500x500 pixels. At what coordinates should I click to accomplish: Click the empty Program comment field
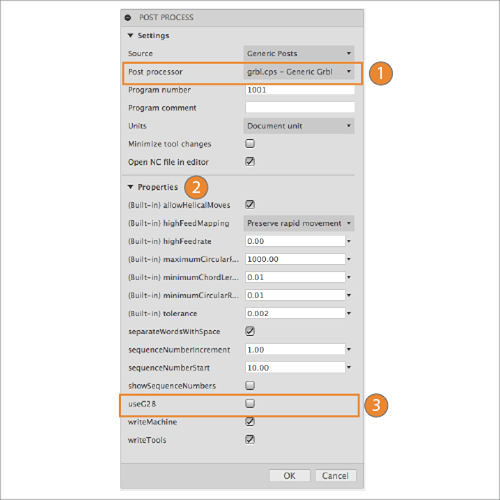300,107
